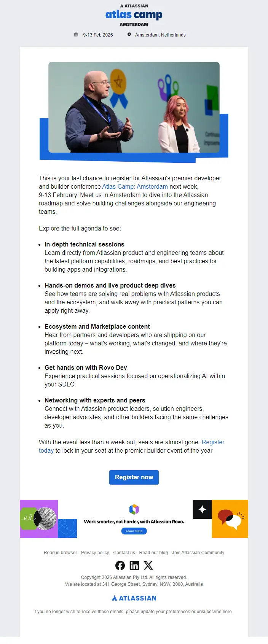268x644 pixels.
Task: Open the Privacy policy link
Action: pyautogui.click(x=95, y=553)
